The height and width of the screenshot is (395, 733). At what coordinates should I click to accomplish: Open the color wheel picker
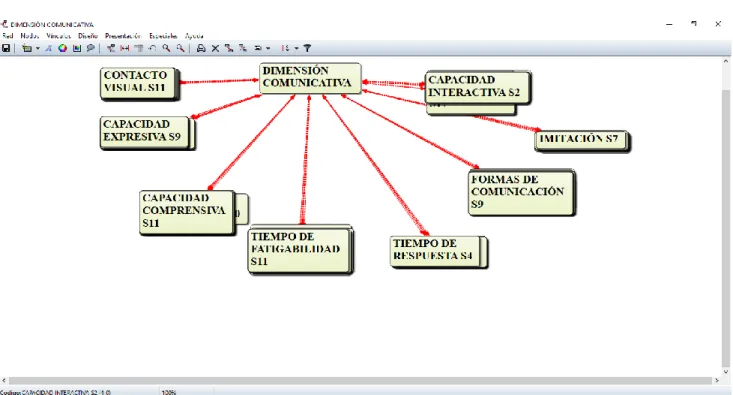(x=63, y=48)
